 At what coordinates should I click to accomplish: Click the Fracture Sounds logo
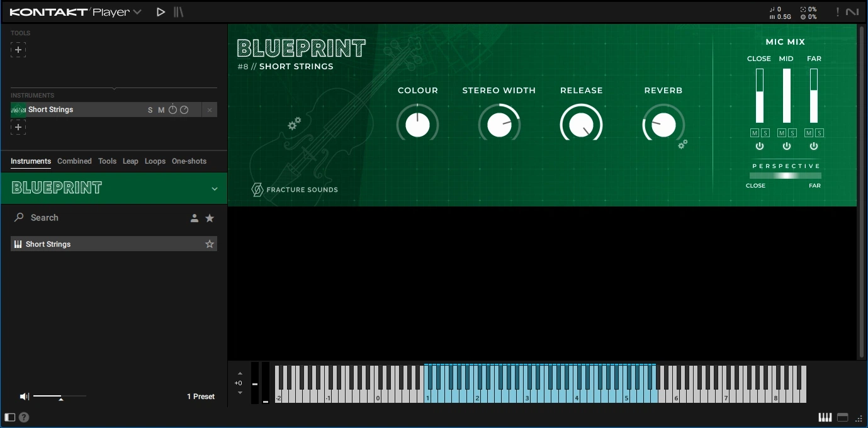(x=295, y=189)
